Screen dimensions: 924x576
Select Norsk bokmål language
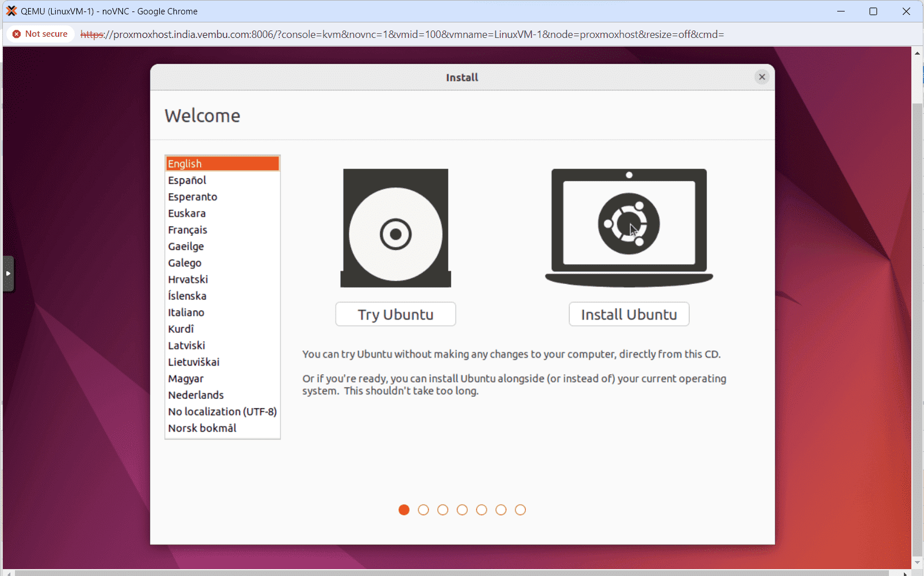coord(222,428)
